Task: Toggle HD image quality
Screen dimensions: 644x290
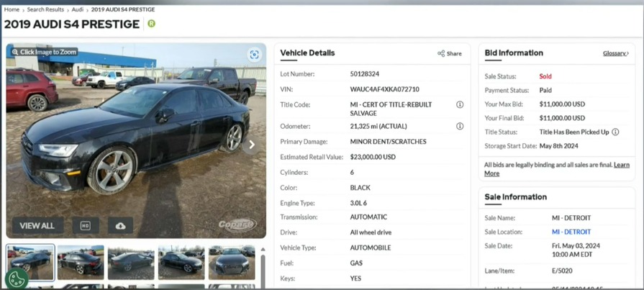Action: point(85,226)
